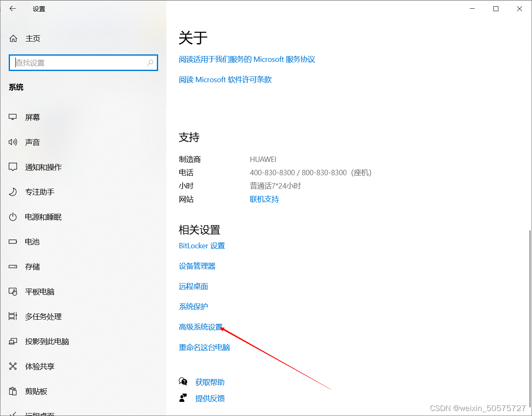Open the Microsoft 软件许可条款 link

click(x=225, y=80)
